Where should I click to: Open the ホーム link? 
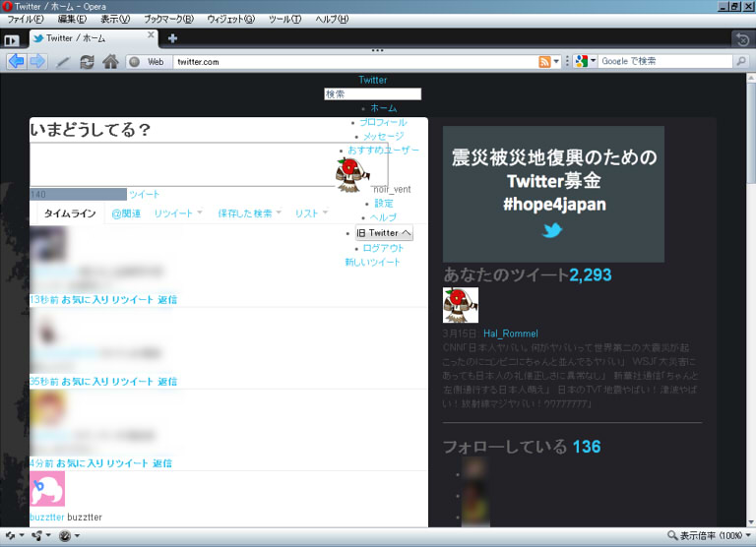click(384, 108)
